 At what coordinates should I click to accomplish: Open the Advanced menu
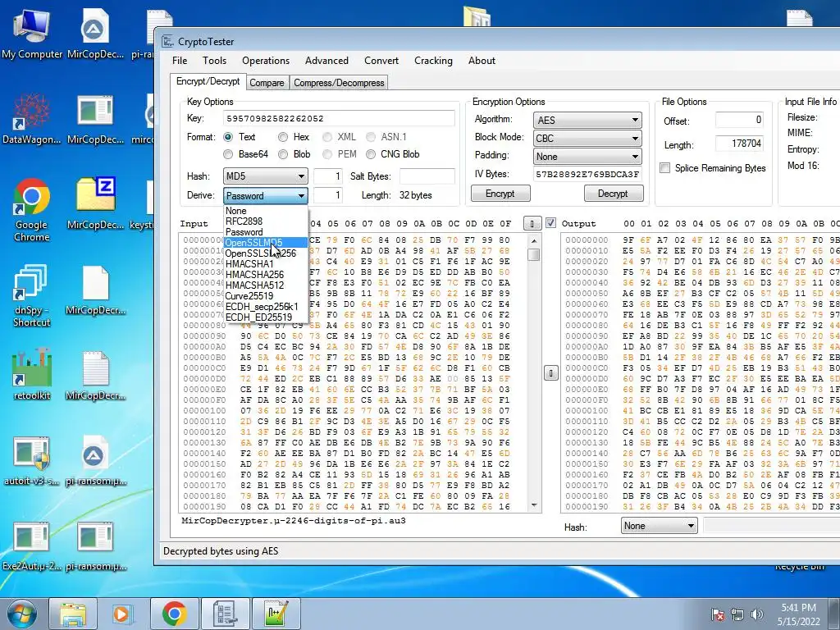(x=326, y=61)
